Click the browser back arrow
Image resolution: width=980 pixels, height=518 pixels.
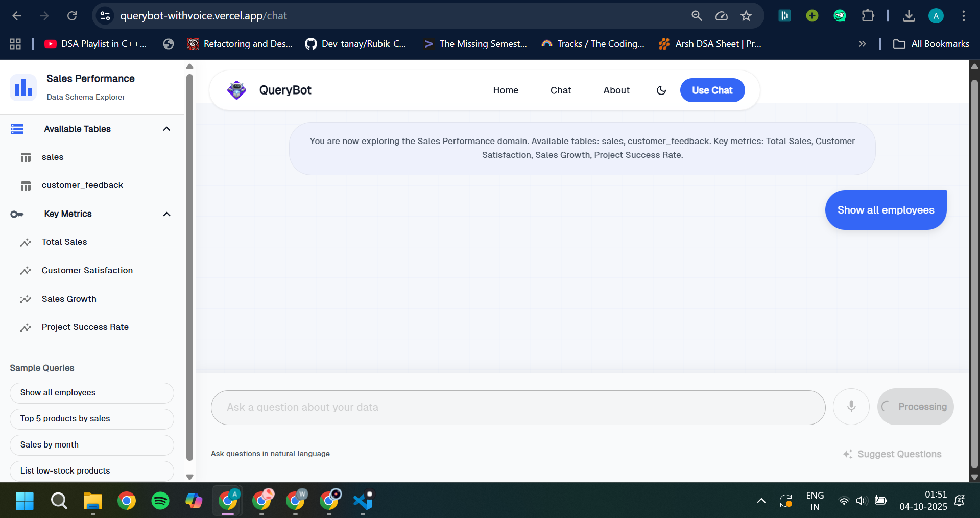click(17, 16)
